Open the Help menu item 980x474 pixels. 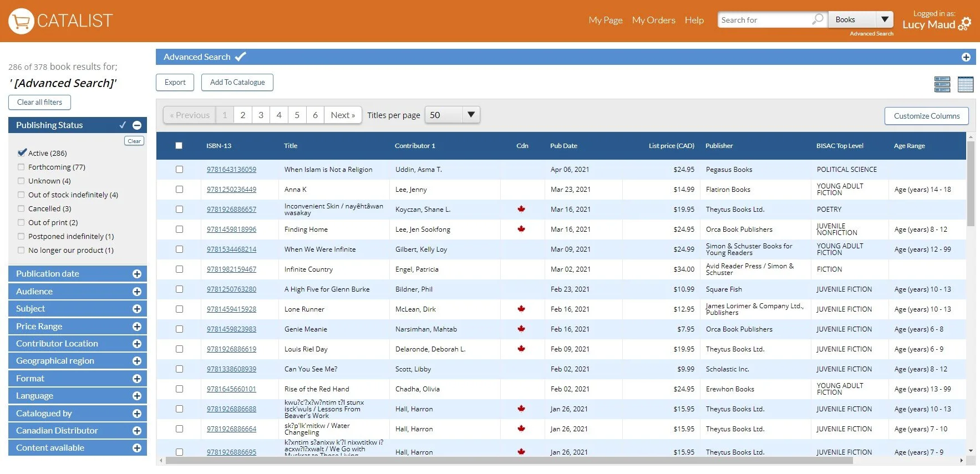[x=694, y=20]
